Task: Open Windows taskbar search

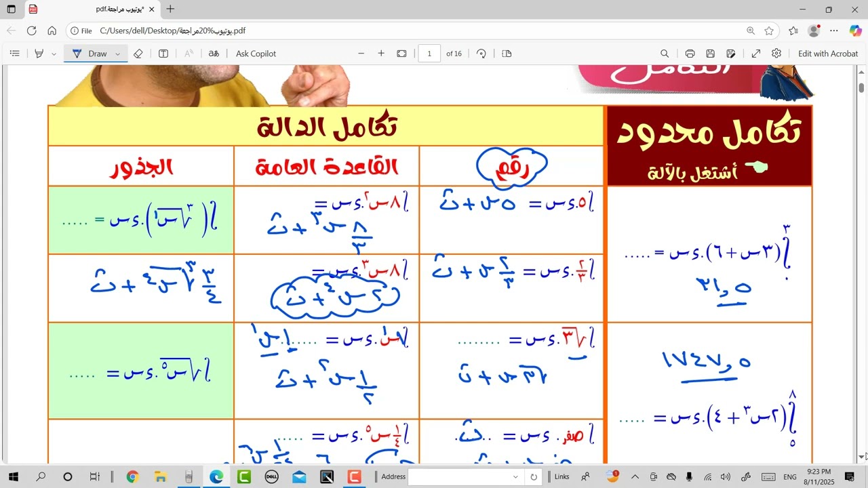Action: point(41,476)
